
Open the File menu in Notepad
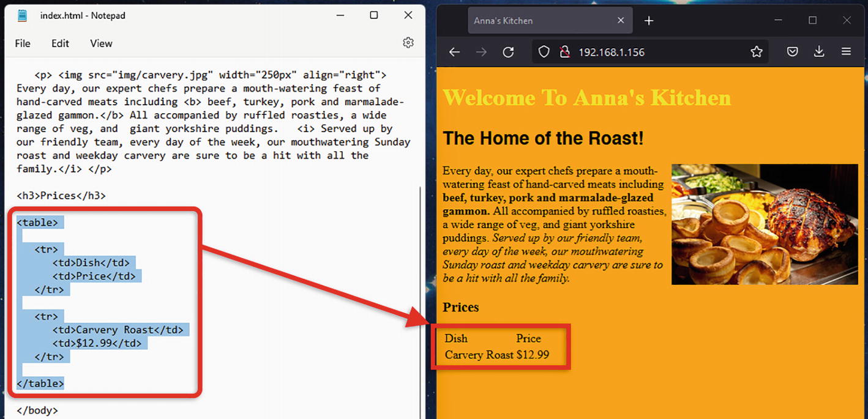coord(23,43)
